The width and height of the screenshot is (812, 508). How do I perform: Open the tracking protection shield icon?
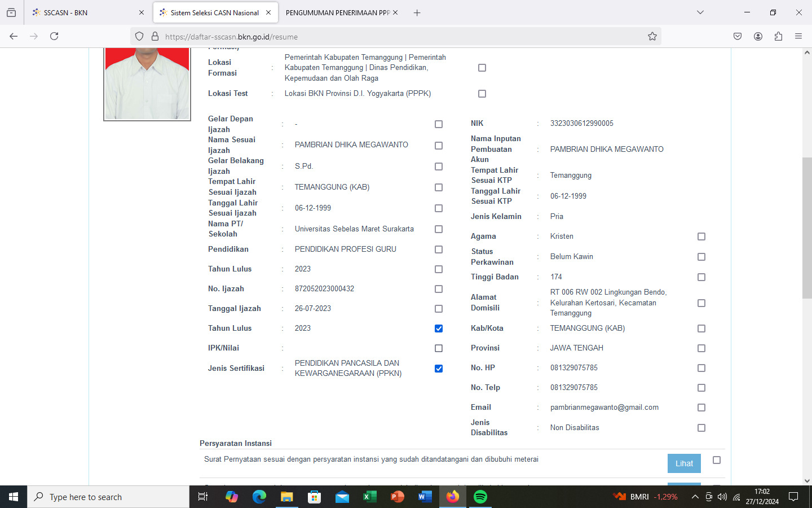pos(139,37)
